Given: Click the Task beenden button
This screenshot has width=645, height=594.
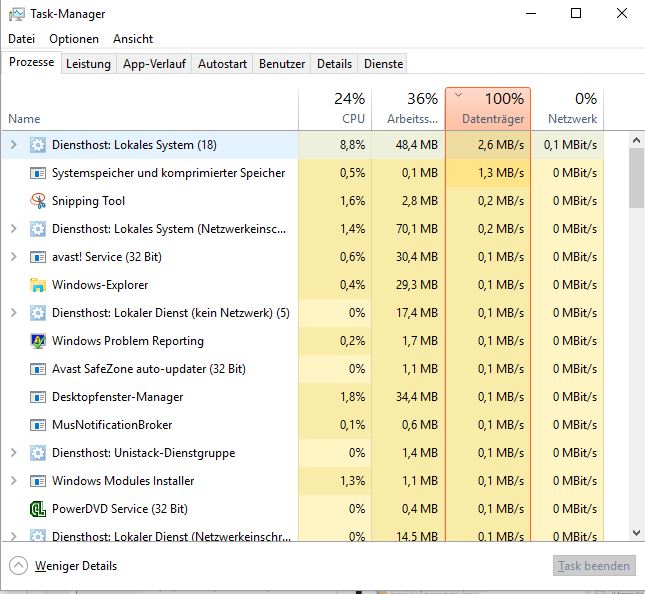Looking at the screenshot, I should pos(594,566).
